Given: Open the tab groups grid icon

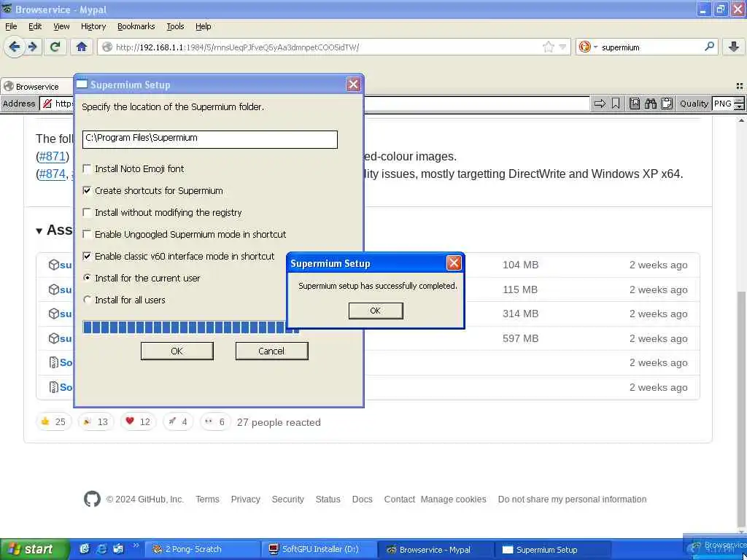Looking at the screenshot, I should click(x=740, y=86).
